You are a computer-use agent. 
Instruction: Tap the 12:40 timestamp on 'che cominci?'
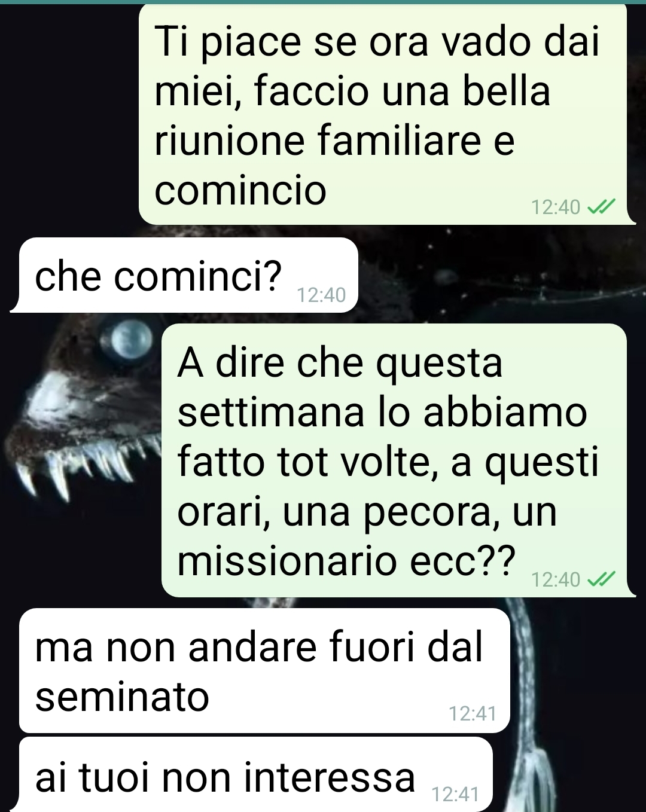[x=321, y=295]
